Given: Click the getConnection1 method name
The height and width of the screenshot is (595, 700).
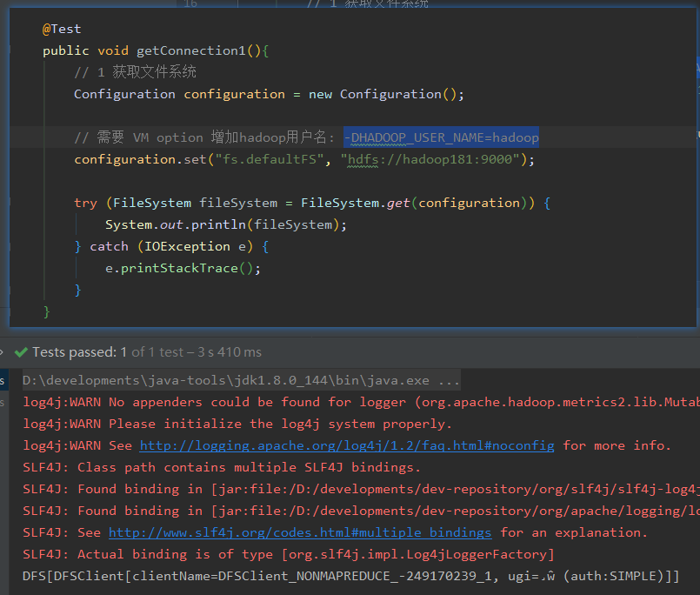Looking at the screenshot, I should tap(191, 50).
